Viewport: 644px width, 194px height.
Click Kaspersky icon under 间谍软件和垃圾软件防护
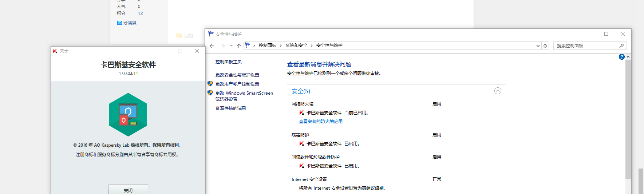pos(301,166)
